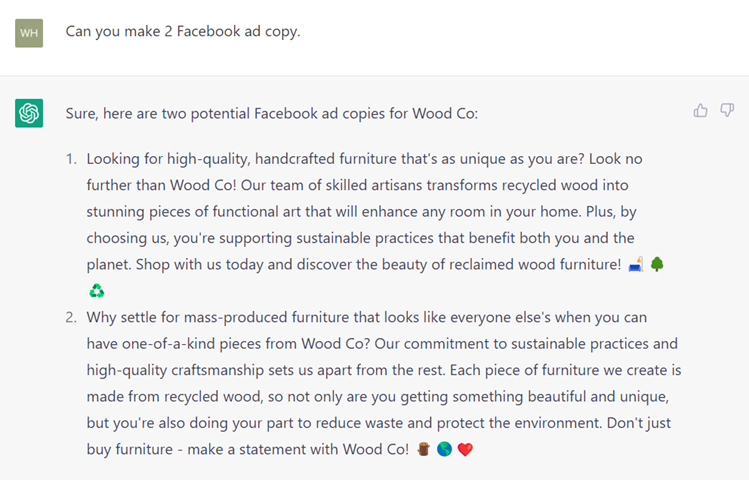Click the user prompt about Facebook ad copy
This screenshot has width=749, height=480.
183,31
